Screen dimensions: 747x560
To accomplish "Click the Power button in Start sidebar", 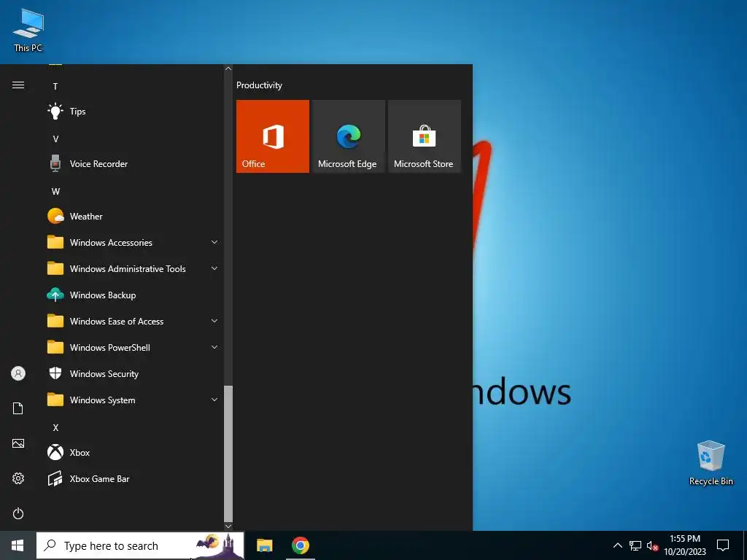I will click(18, 513).
